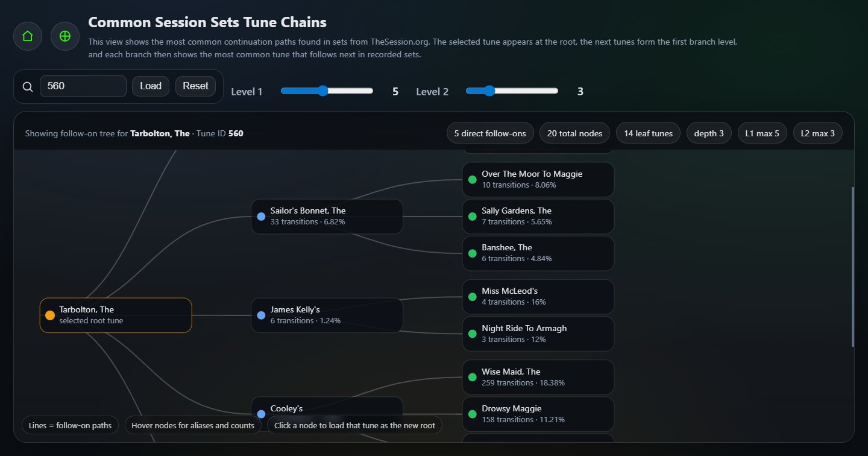
Task: Adjust the Level 1 slider handle
Action: tap(324, 90)
